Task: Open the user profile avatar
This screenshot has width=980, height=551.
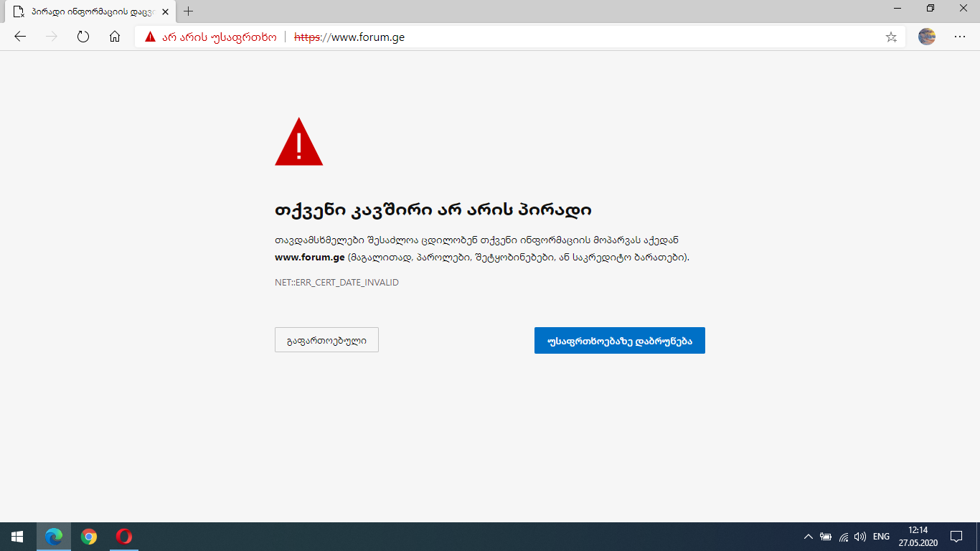Action: click(927, 37)
